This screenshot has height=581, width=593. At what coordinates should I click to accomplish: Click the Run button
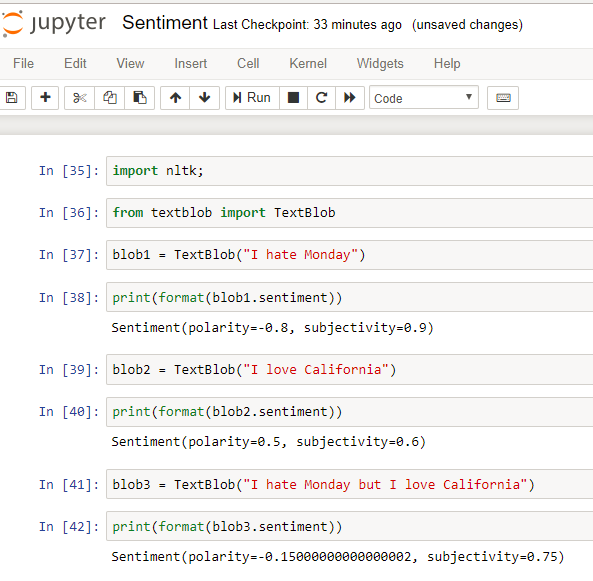pyautogui.click(x=252, y=98)
